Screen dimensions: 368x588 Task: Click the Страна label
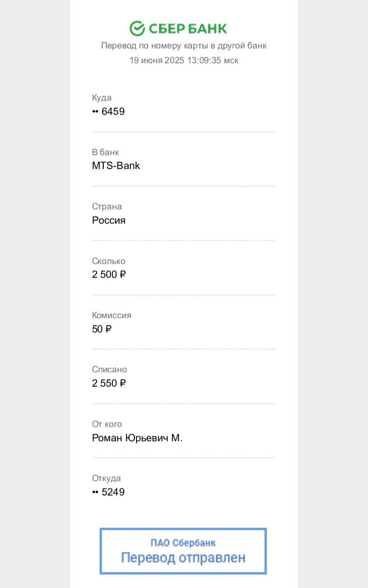[x=107, y=206]
